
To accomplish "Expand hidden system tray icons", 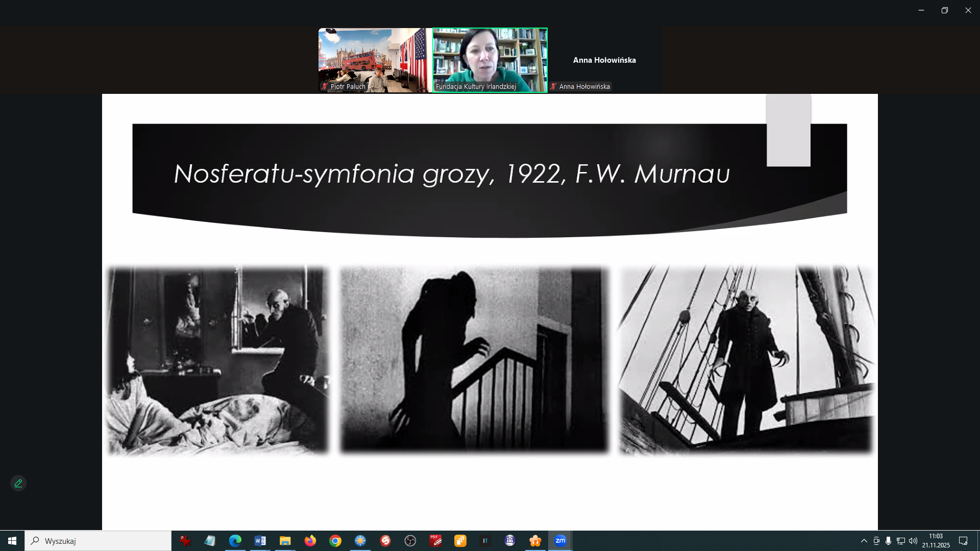I will point(864,541).
